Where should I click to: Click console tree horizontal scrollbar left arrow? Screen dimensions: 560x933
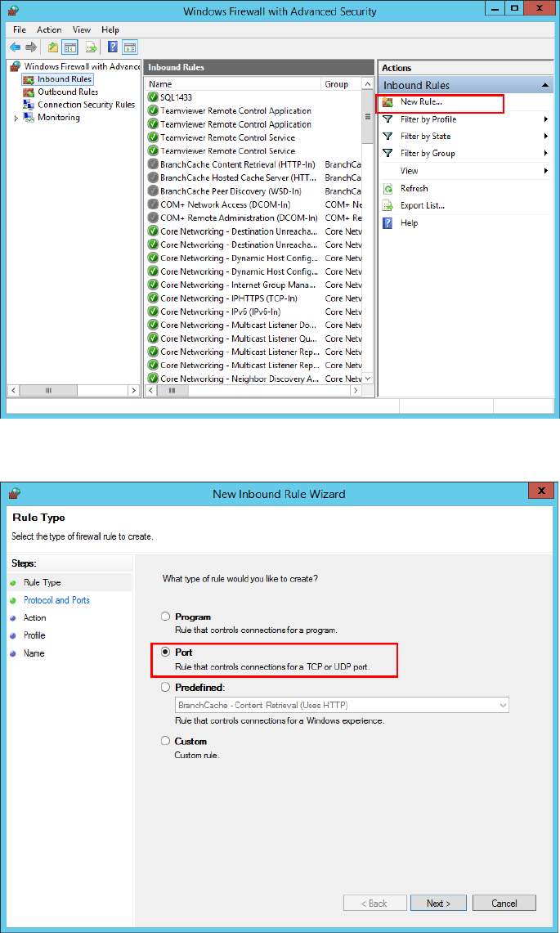[x=12, y=391]
